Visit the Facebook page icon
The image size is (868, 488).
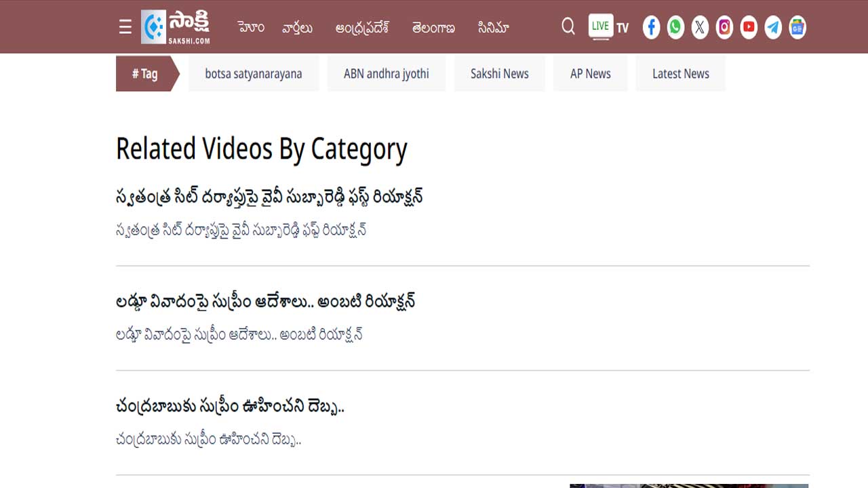point(651,27)
